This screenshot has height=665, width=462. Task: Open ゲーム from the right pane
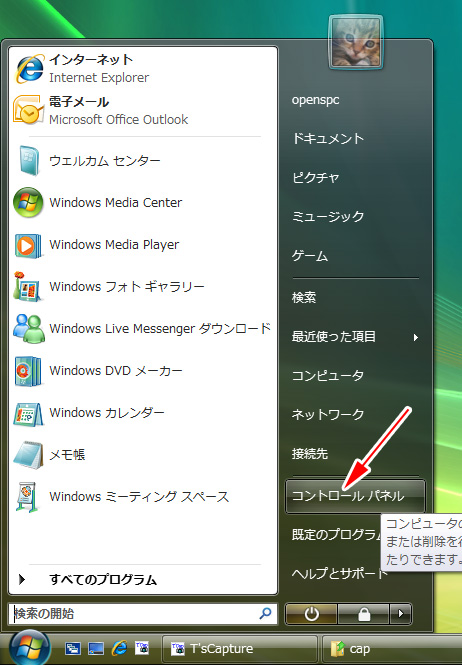tap(310, 255)
